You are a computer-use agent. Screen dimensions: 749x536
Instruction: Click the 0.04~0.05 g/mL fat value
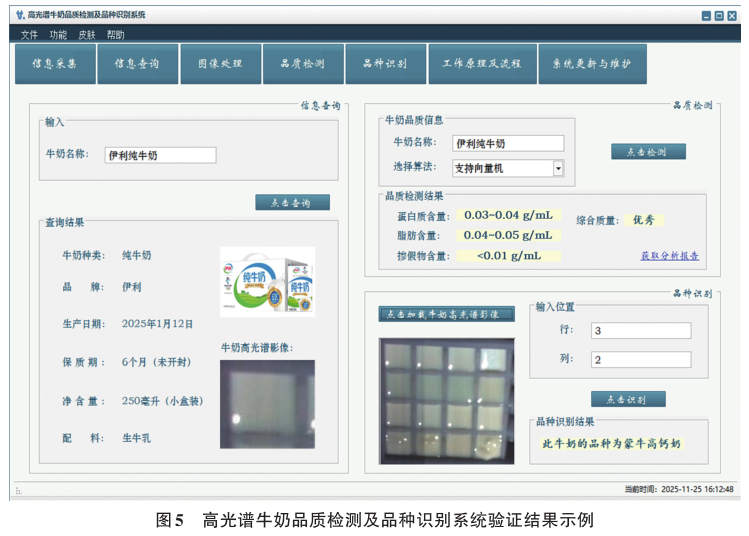click(508, 236)
